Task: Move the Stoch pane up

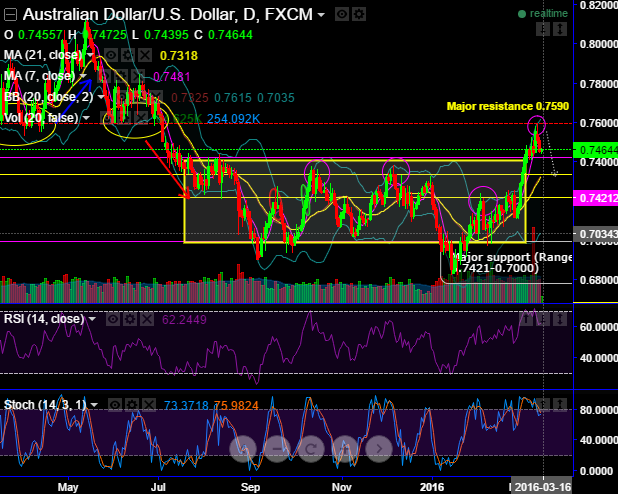Action: point(543,405)
